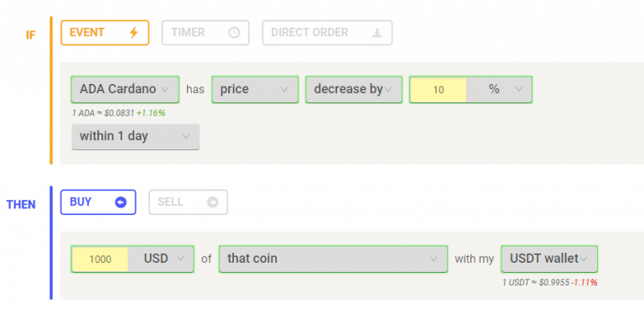
Task: Open the USD currency unit dropdown
Action: pyautogui.click(x=161, y=259)
